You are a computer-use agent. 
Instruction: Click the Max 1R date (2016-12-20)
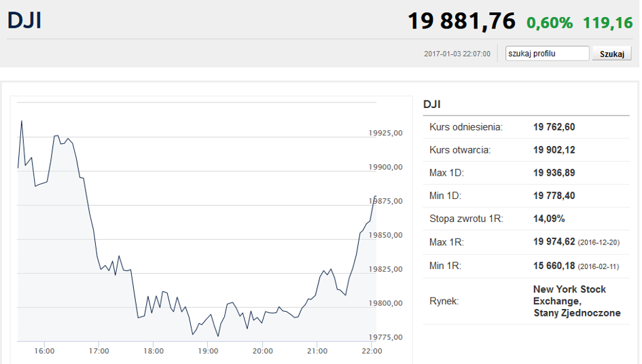tap(599, 242)
